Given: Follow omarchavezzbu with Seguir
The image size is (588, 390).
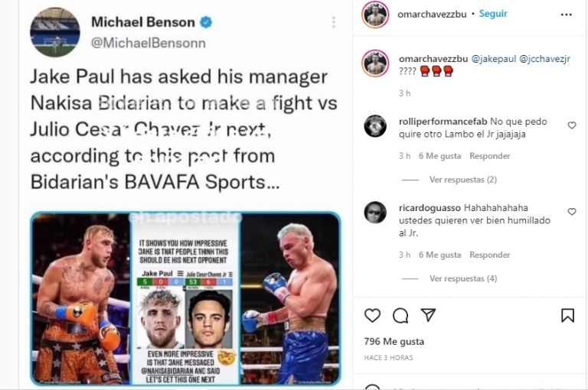Looking at the screenshot, I should point(493,14).
